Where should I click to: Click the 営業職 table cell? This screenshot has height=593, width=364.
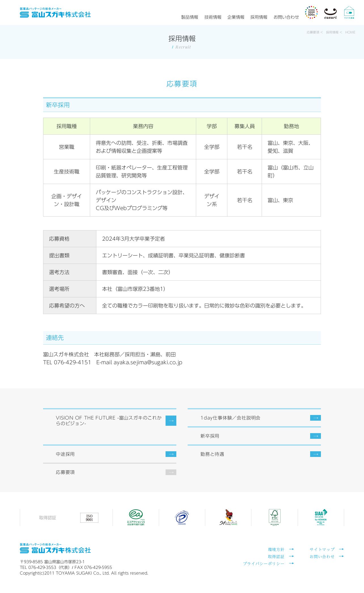[x=67, y=147]
